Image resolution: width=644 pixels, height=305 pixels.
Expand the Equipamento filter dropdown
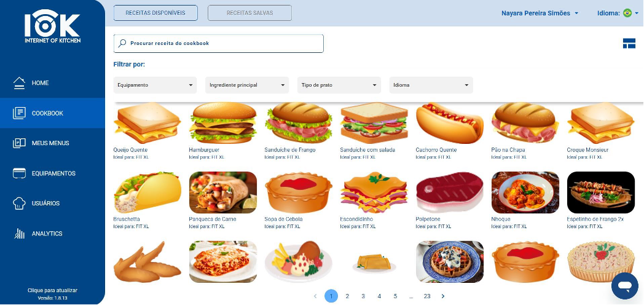pos(155,85)
